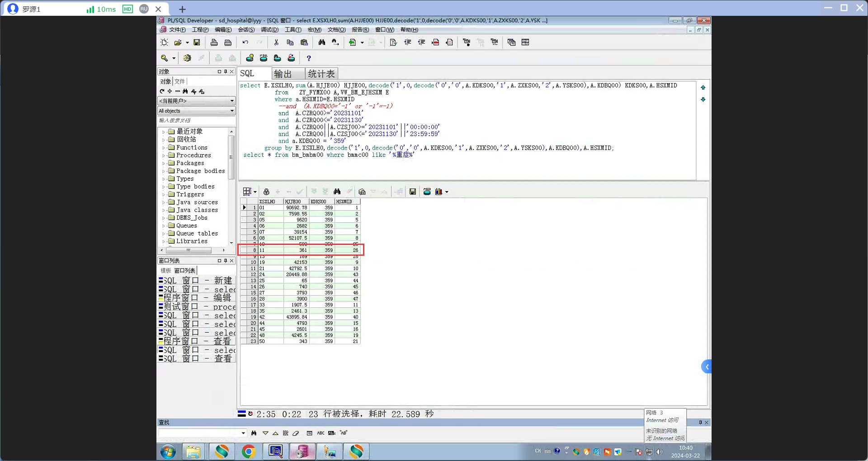
Task: Open the current user dropdown
Action: (196, 101)
